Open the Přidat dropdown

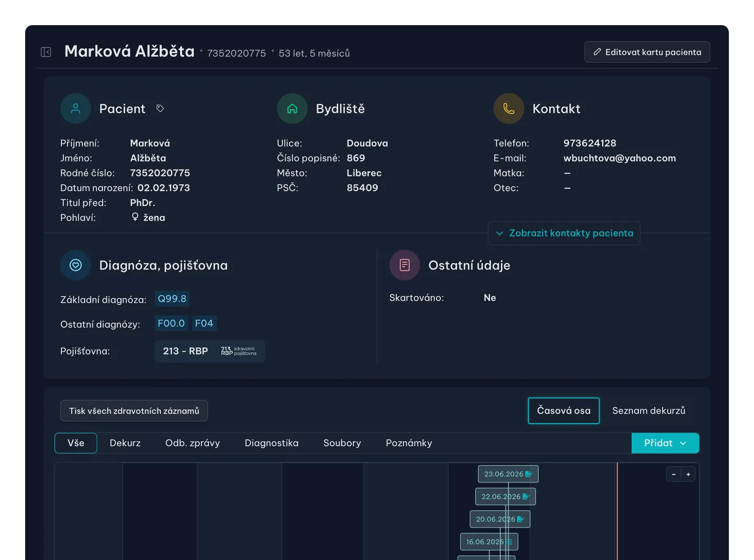click(666, 443)
